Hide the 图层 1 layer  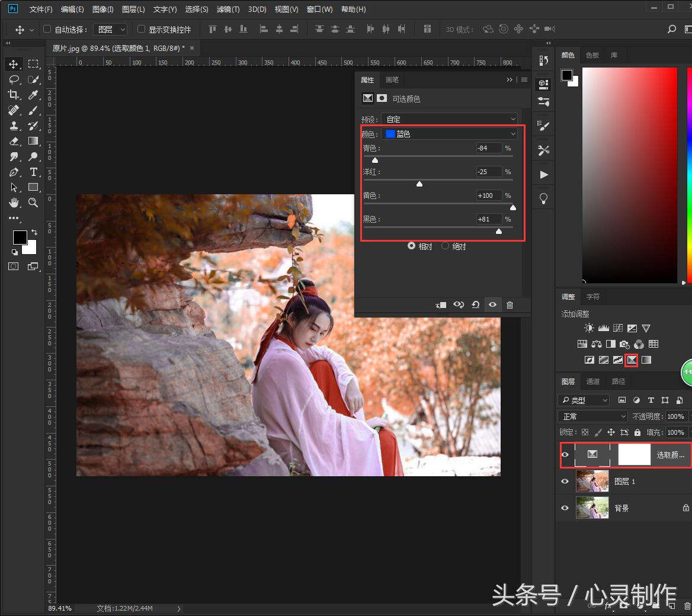(x=565, y=482)
